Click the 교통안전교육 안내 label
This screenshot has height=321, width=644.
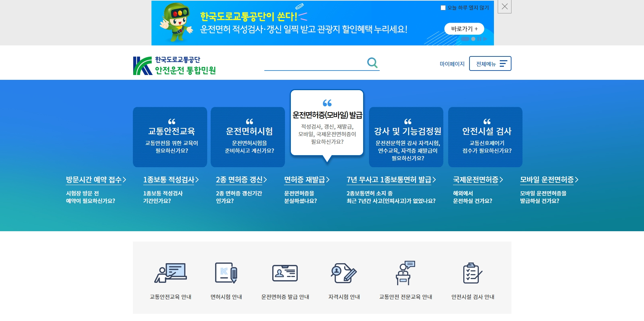coord(171,297)
